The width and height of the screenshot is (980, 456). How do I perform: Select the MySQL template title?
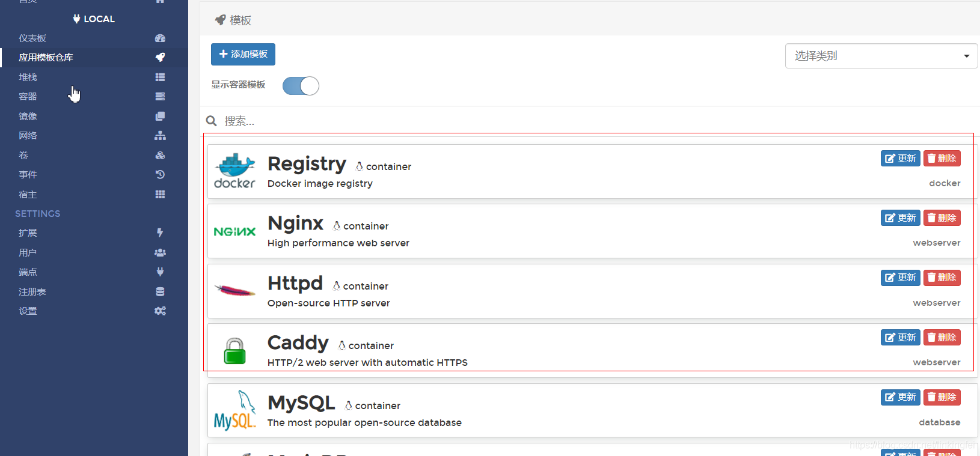tap(301, 403)
